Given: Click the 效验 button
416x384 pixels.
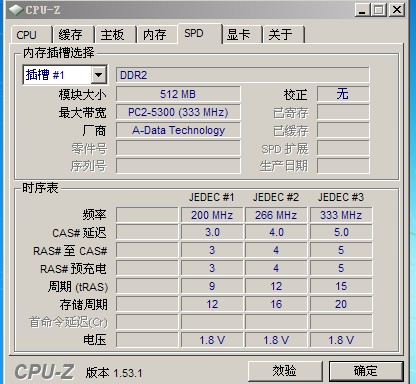Looking at the screenshot, I should click(x=284, y=371).
